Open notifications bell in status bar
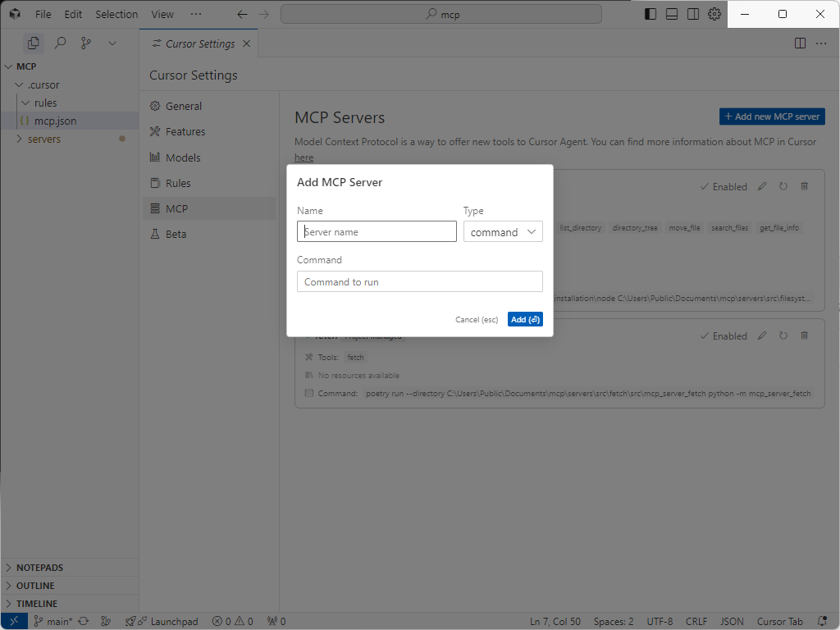 click(822, 622)
